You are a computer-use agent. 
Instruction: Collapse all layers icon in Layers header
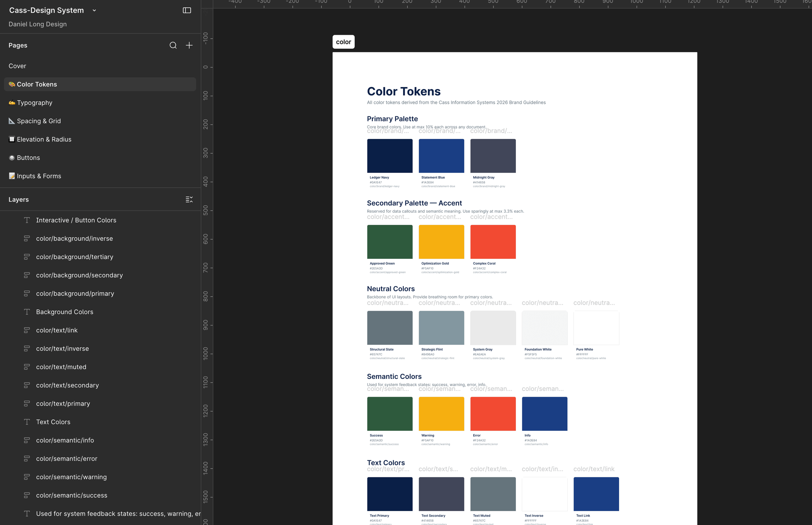189,199
